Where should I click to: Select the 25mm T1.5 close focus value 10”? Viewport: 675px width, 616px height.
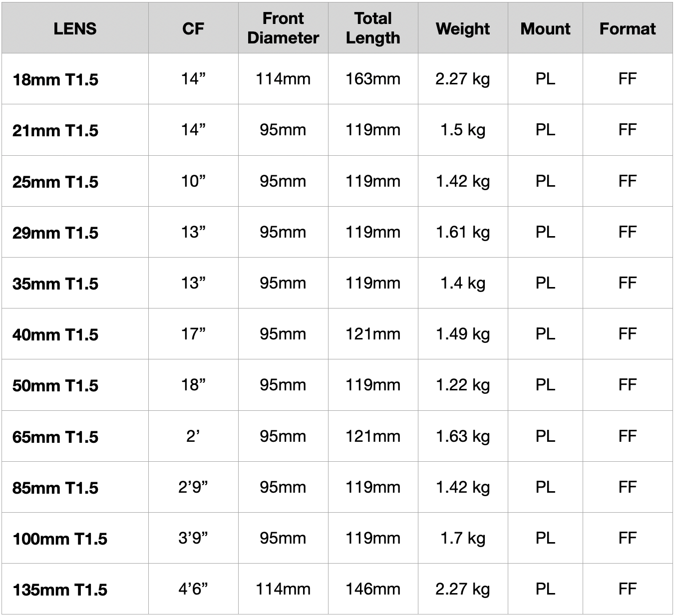(x=193, y=181)
